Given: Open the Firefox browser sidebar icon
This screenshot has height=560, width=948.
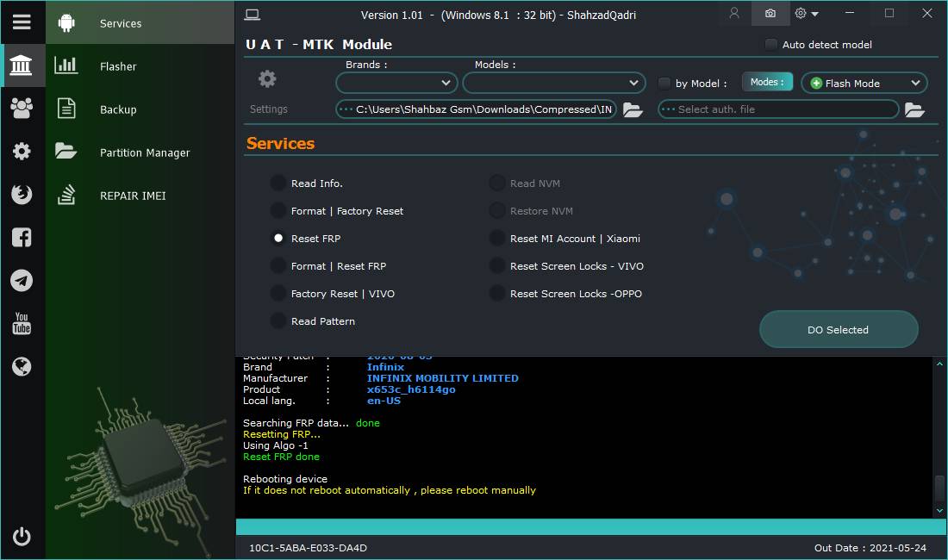Looking at the screenshot, I should 22,194.
